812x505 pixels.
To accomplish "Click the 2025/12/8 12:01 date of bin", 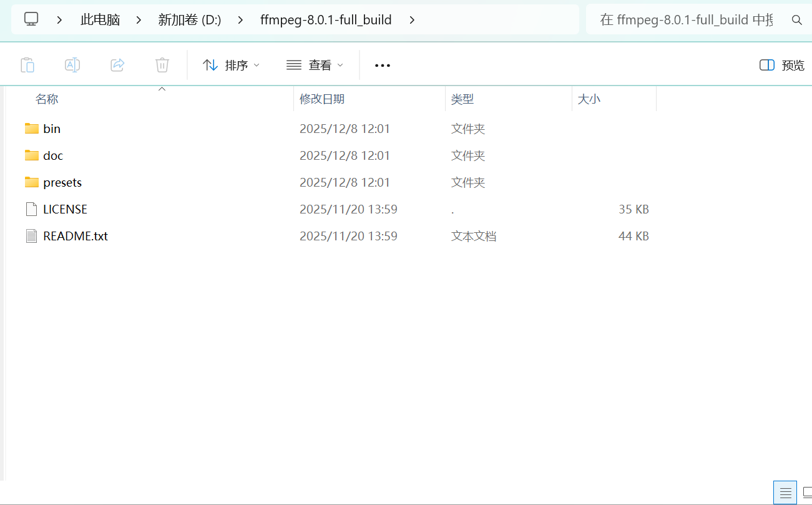I will (345, 129).
